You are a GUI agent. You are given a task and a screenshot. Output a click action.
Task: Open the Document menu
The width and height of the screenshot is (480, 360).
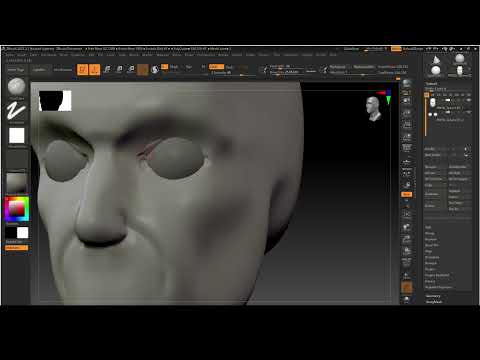coord(49,55)
